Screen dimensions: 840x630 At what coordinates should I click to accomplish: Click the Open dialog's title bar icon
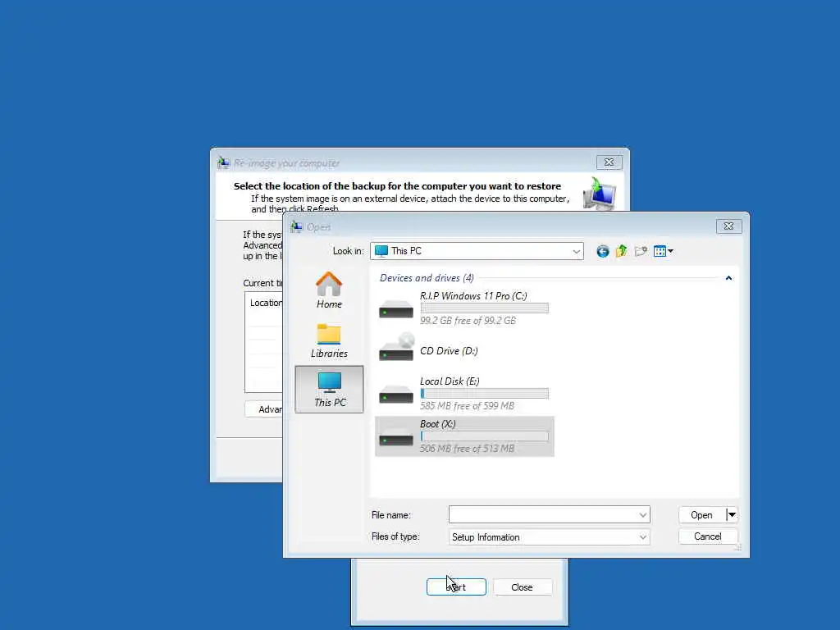[296, 226]
